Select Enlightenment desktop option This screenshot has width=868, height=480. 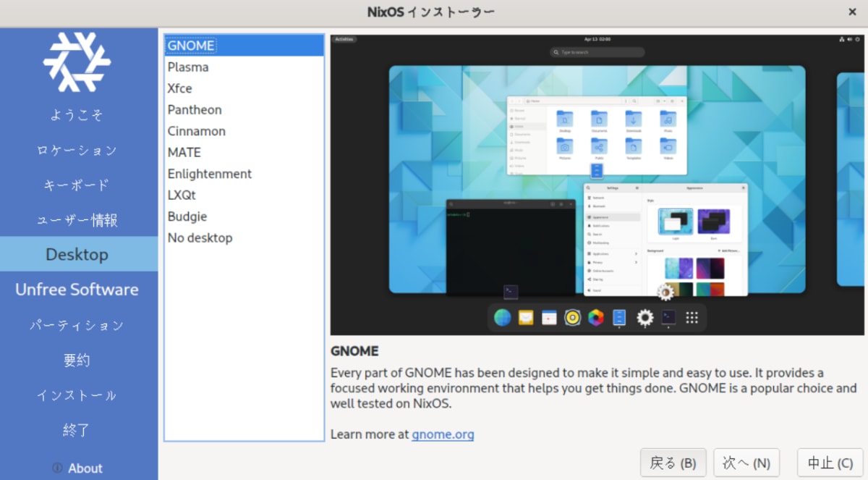tap(244, 174)
